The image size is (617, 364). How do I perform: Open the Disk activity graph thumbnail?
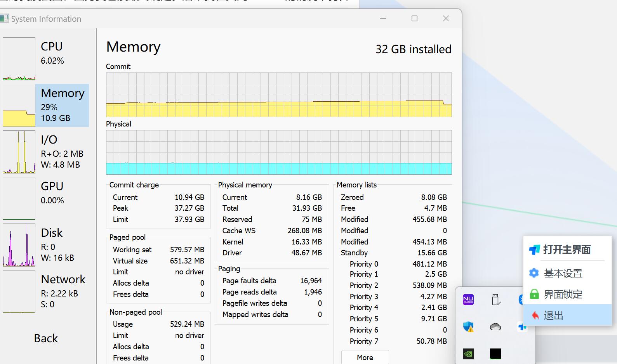pos(19,245)
